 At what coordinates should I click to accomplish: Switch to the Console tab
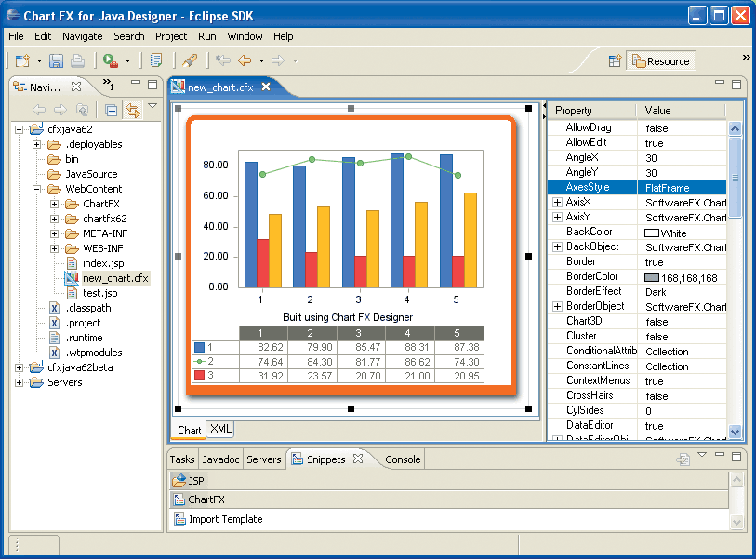[x=403, y=459]
